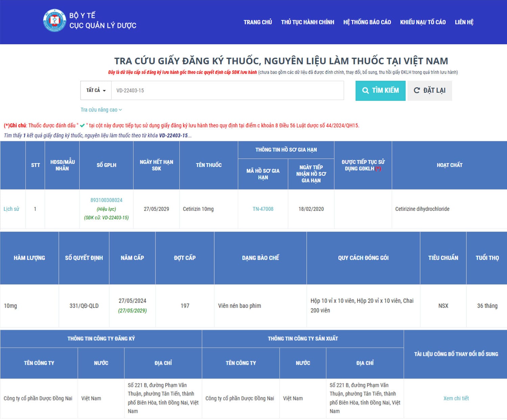Viewport: 507px width, 420px height.
Task: Click dossier received date 18/02/2020
Action: [x=311, y=209]
